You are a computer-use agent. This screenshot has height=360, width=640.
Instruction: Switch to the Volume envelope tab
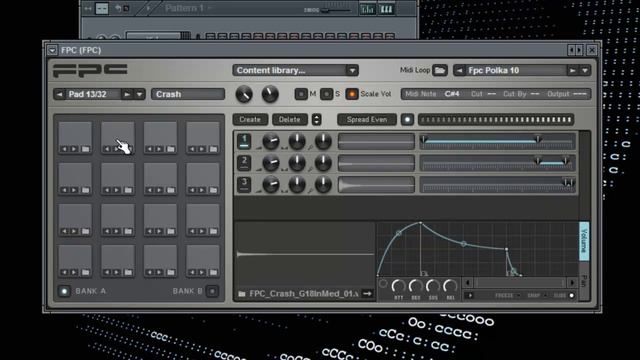pos(584,241)
